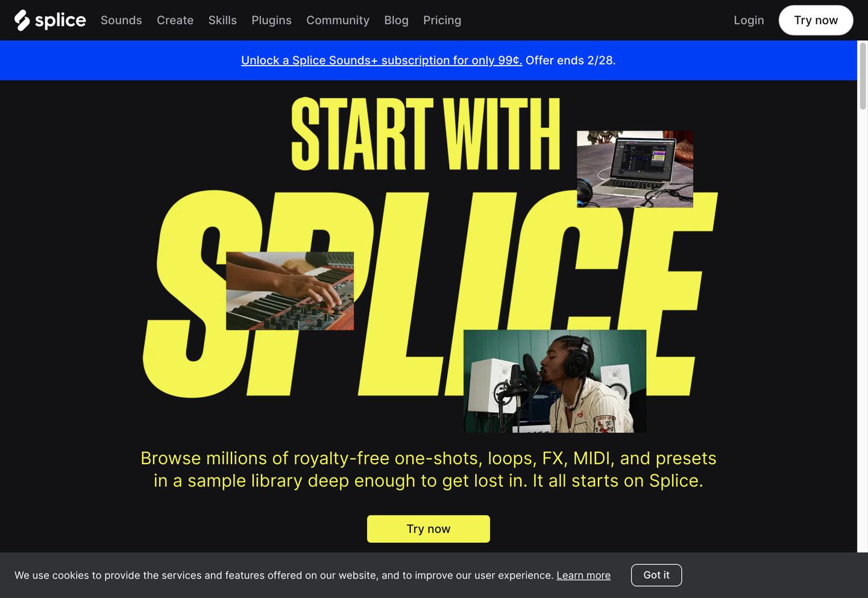
Task: Click the keyboard hands photo
Action: click(x=290, y=291)
